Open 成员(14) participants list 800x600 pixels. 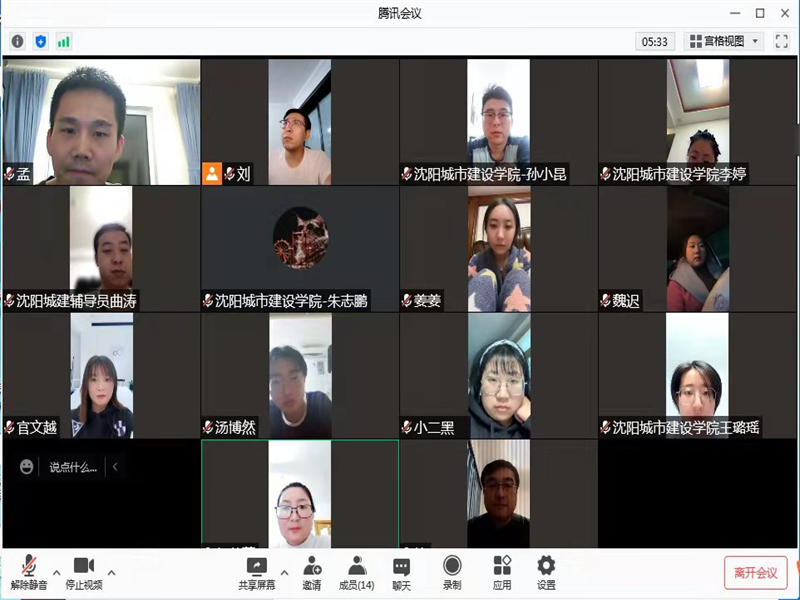coord(357,572)
